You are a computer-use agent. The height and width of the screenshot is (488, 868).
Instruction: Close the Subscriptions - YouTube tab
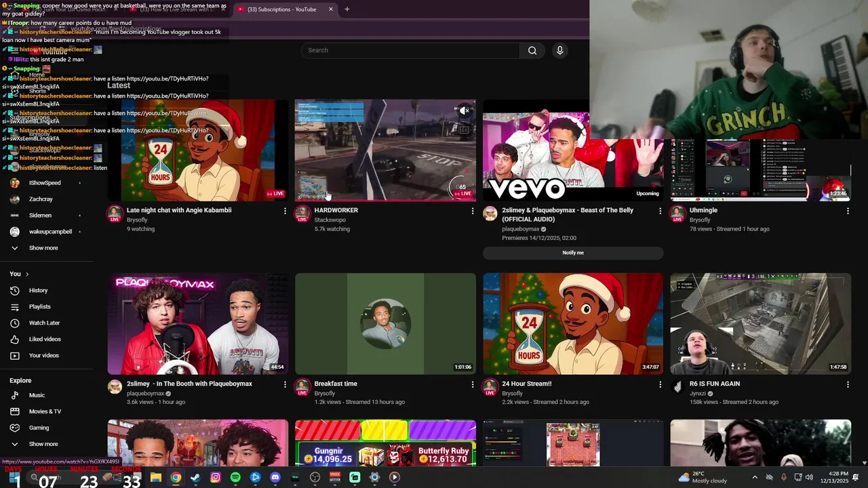[331, 9]
